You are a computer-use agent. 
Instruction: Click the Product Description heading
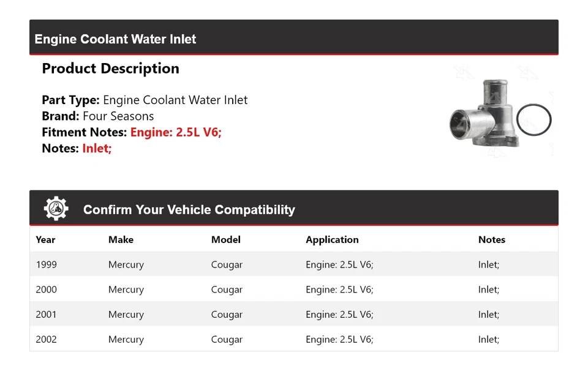pyautogui.click(x=110, y=69)
